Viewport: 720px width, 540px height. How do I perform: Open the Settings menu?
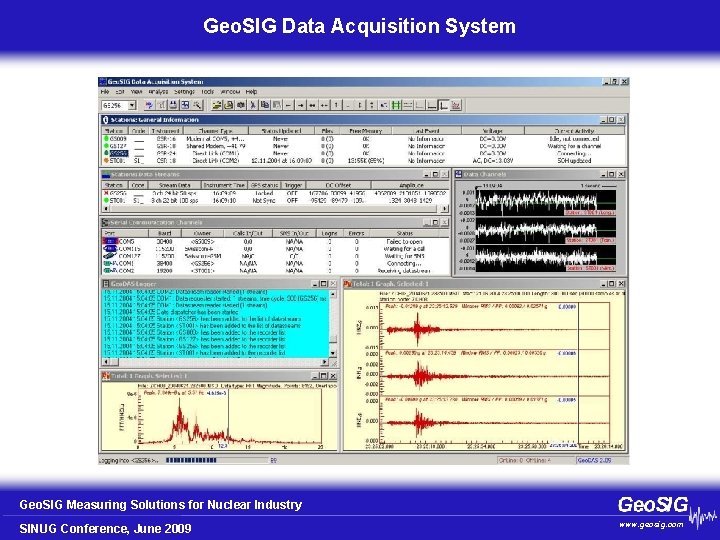click(x=185, y=92)
